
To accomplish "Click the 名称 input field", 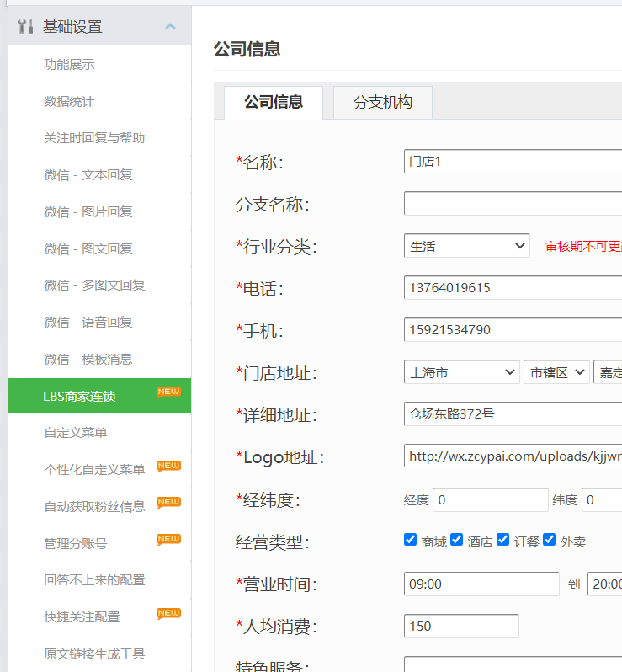I will (513, 162).
